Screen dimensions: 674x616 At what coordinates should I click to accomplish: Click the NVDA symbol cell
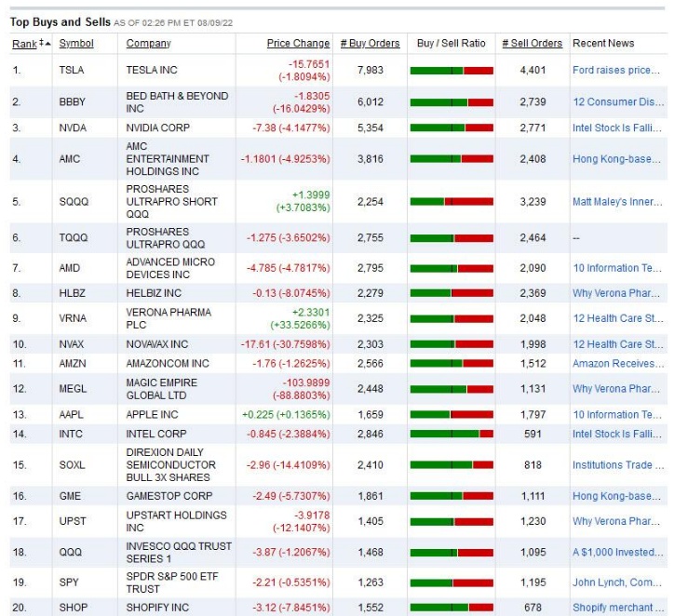tap(73, 127)
